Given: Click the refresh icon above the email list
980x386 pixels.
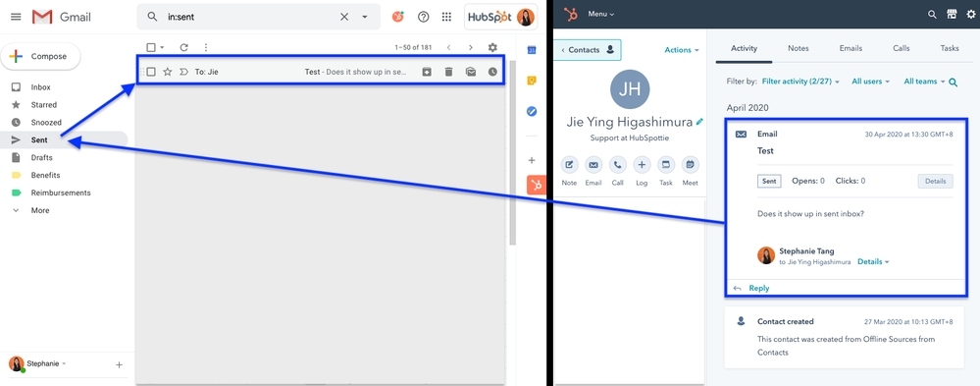Looking at the screenshot, I should pyautogui.click(x=183, y=47).
